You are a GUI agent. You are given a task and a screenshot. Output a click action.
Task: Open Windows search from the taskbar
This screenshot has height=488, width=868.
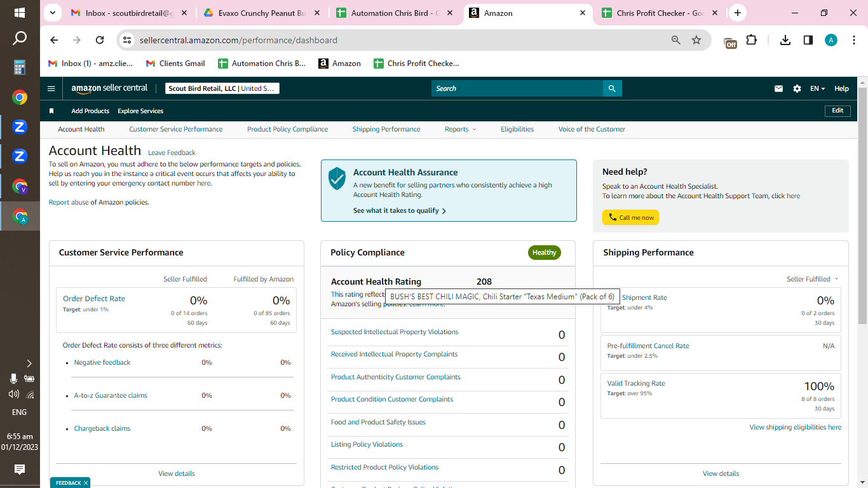click(x=20, y=39)
